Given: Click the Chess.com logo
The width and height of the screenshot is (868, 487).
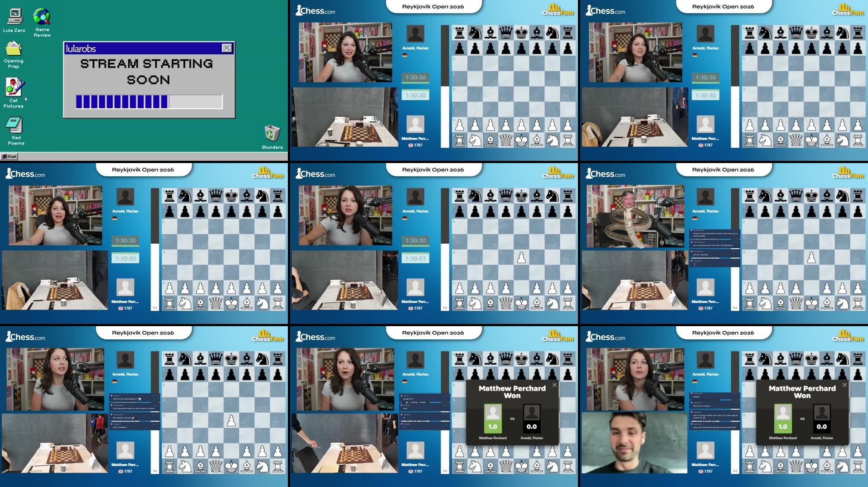Looking at the screenshot, I should 315,10.
